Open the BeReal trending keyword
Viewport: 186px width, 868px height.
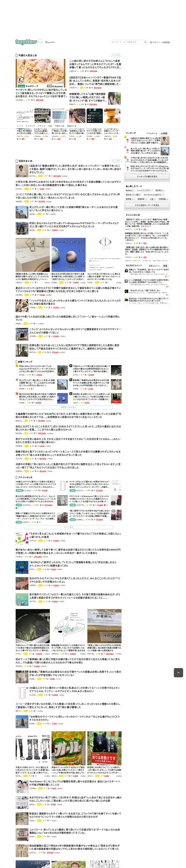click(x=130, y=190)
